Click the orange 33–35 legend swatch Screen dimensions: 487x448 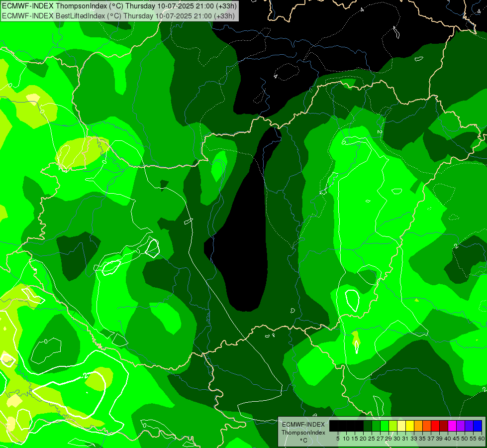click(x=418, y=426)
